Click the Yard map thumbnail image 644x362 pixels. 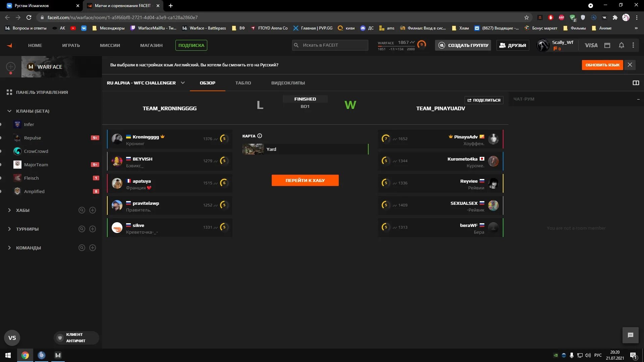pyautogui.click(x=253, y=149)
